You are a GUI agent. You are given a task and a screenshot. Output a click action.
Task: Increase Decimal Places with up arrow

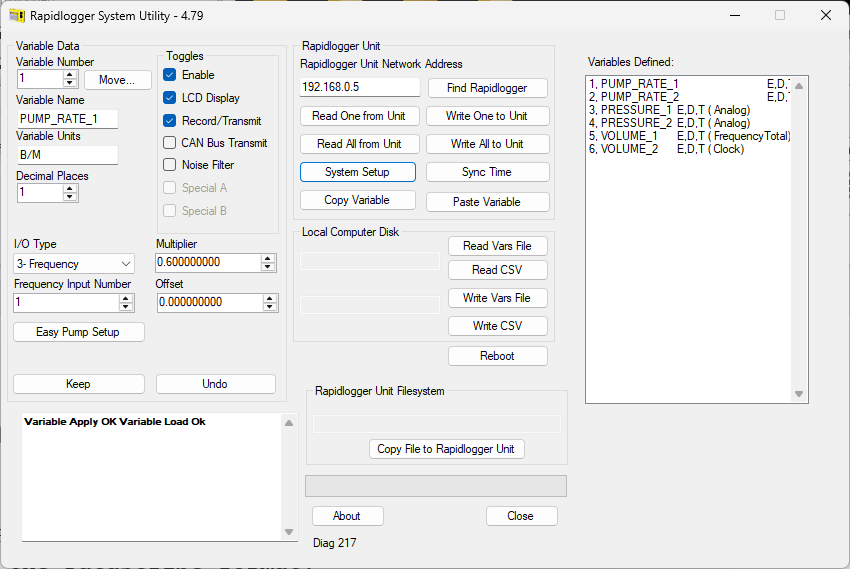tap(69, 189)
